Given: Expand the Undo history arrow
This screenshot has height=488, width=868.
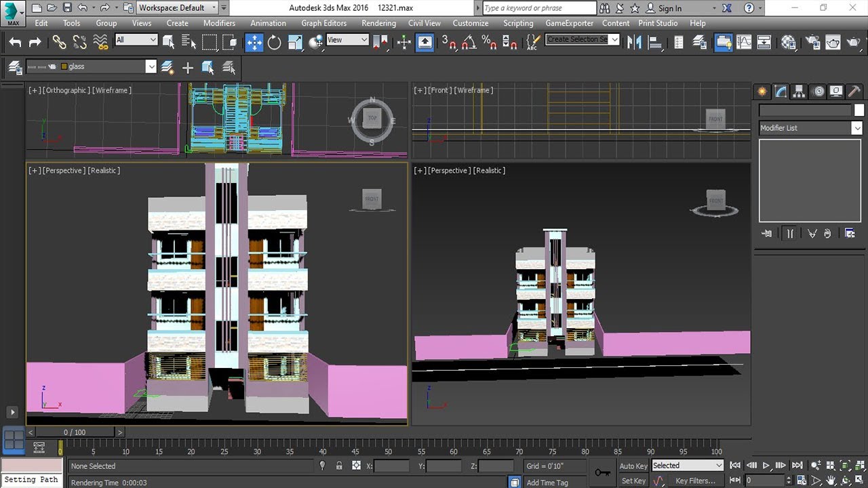Looking at the screenshot, I should pyautogui.click(x=92, y=8).
